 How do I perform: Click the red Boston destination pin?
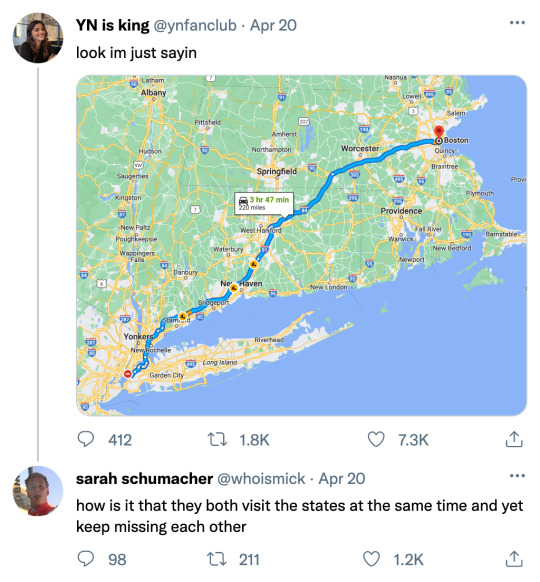point(439,134)
